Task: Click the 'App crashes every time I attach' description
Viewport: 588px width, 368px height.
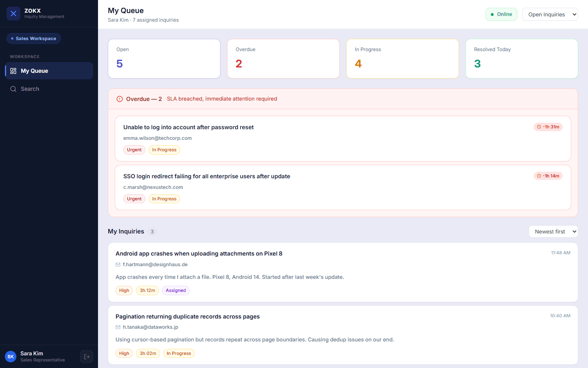Action: pyautogui.click(x=230, y=277)
